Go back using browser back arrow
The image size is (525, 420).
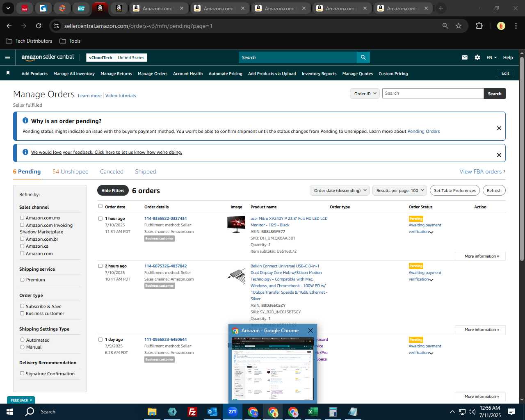click(9, 26)
